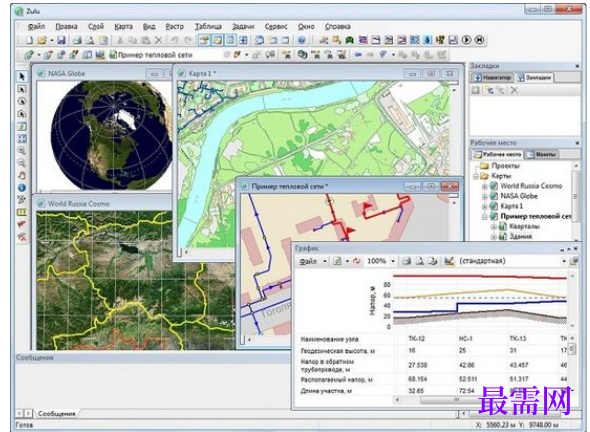The image size is (590, 432).
Task: Click the blue help question mark icon
Action: point(301,40)
